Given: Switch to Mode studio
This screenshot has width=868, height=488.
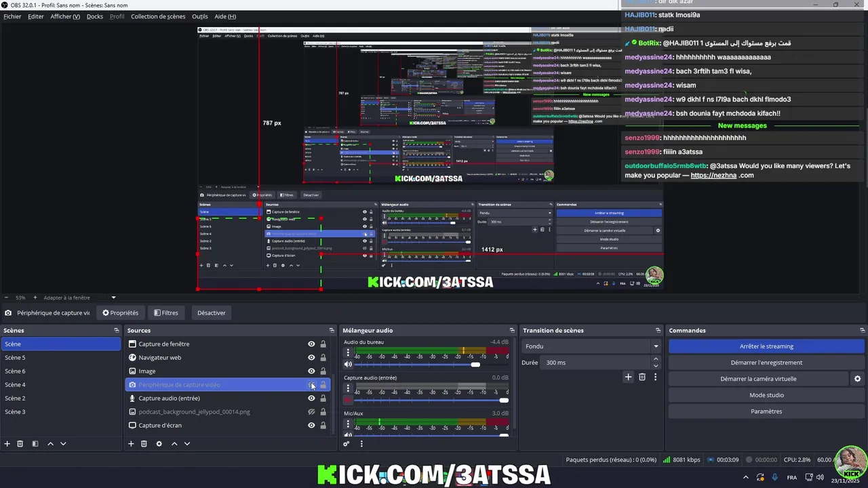Looking at the screenshot, I should coord(766,395).
